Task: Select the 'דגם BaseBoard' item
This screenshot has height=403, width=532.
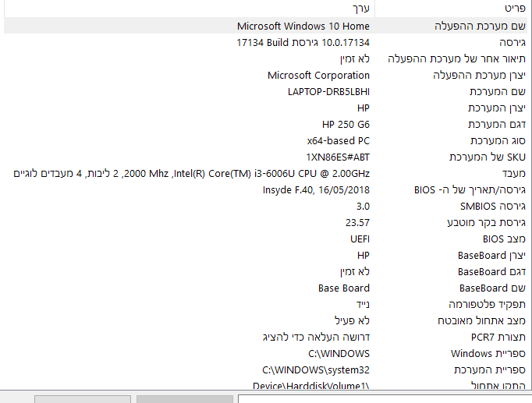Action: click(x=491, y=272)
